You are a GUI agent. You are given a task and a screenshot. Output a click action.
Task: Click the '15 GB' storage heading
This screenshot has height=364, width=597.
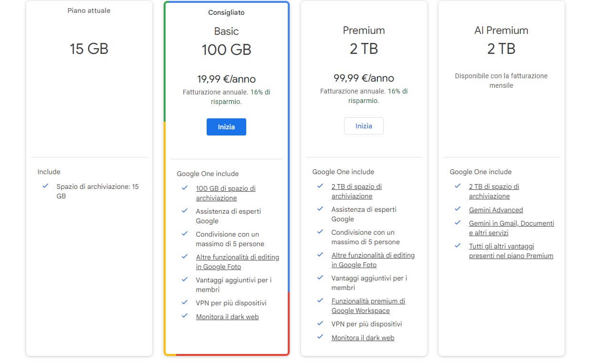[x=89, y=49]
